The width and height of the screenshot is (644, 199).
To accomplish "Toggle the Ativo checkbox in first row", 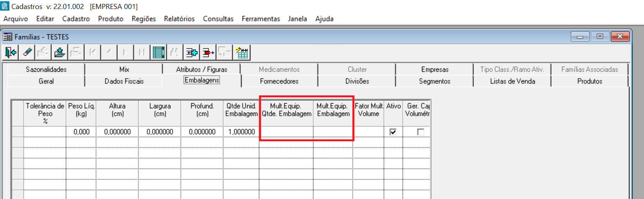I will click(x=393, y=132).
